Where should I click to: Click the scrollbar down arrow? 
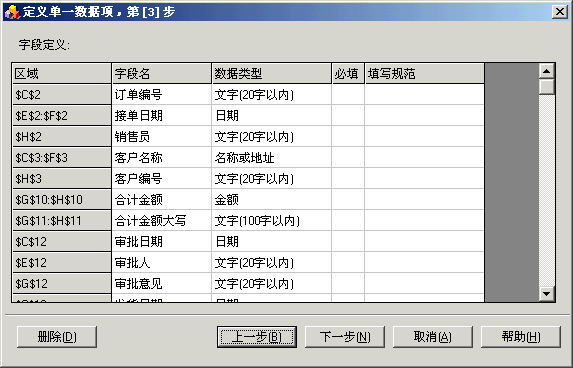[547, 293]
